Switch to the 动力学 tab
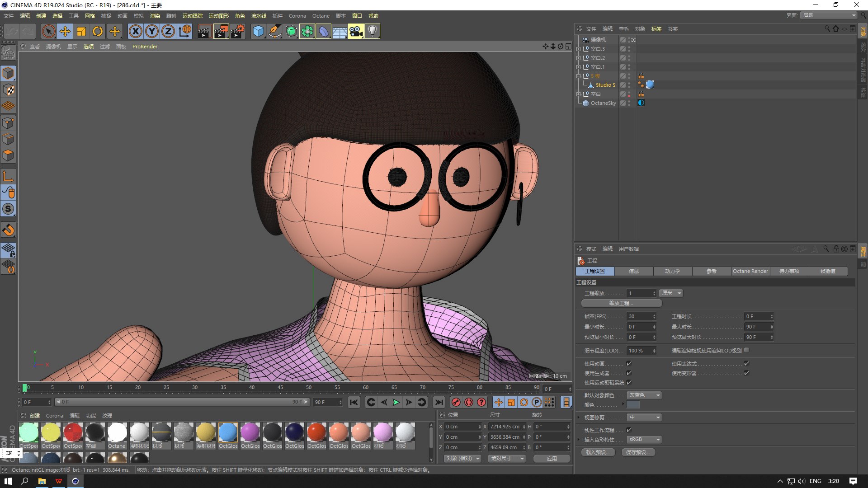The width and height of the screenshot is (868, 488). pos(673,271)
